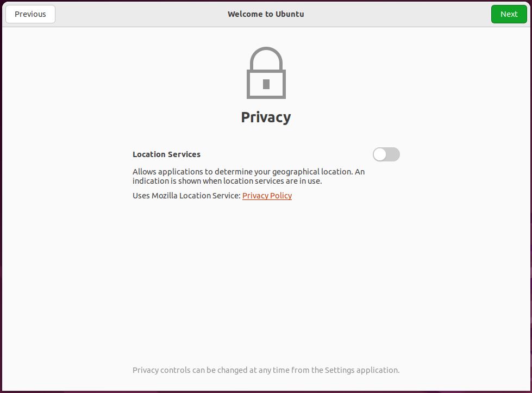
Task: Click the Location Services label
Action: [166, 154]
